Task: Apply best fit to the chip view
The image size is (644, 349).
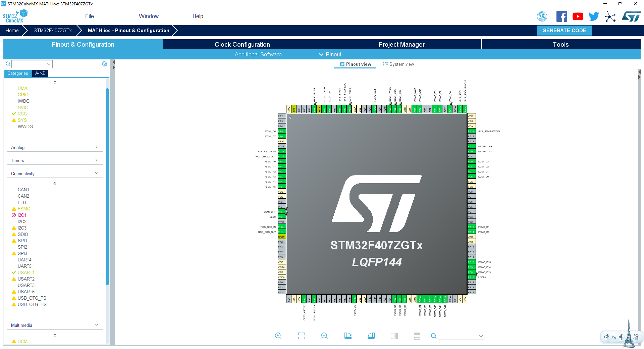Action: [x=301, y=336]
